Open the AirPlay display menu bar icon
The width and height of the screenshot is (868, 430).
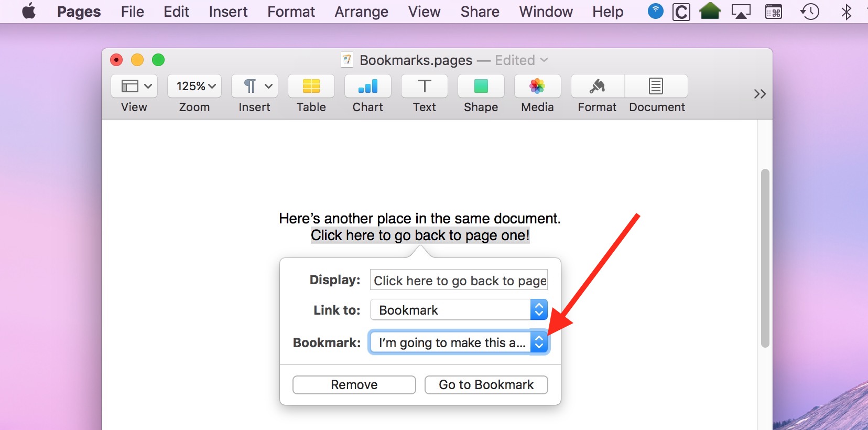(741, 12)
